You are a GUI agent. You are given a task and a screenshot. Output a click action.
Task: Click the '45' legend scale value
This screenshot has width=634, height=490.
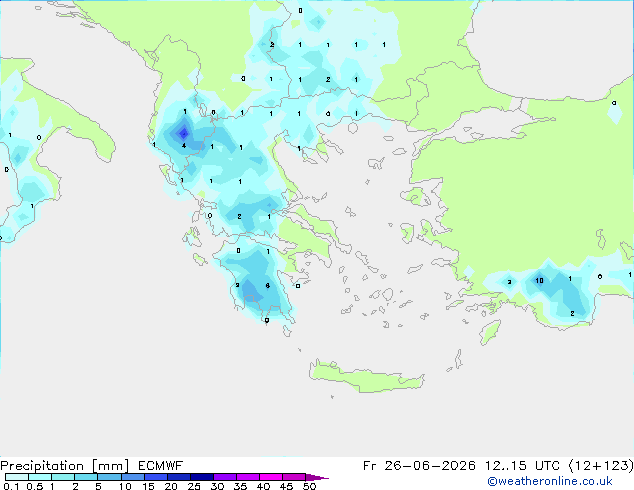(x=286, y=486)
